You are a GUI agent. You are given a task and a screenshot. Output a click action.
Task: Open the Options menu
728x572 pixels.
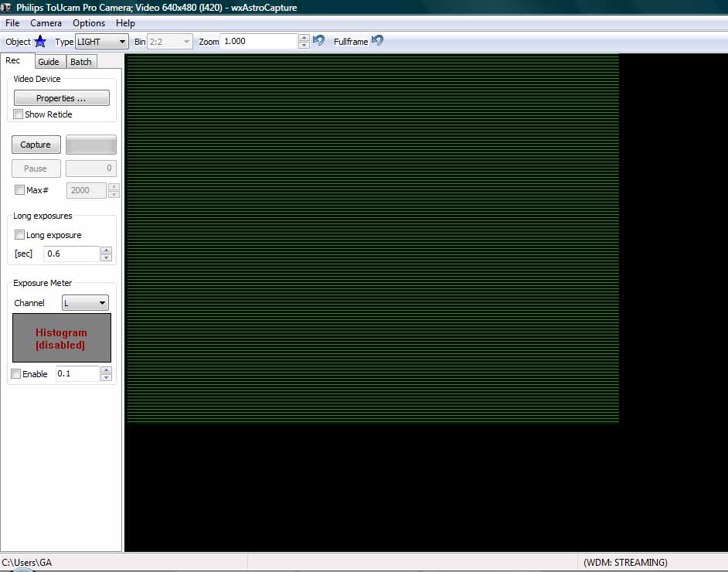click(89, 22)
